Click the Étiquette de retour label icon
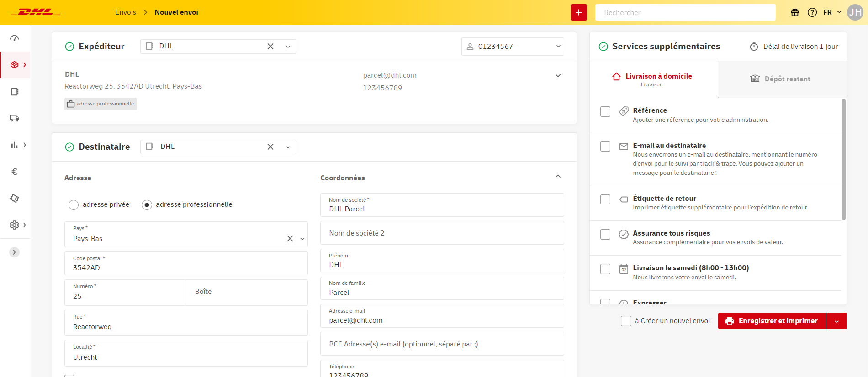The height and width of the screenshot is (377, 868). coord(624,199)
